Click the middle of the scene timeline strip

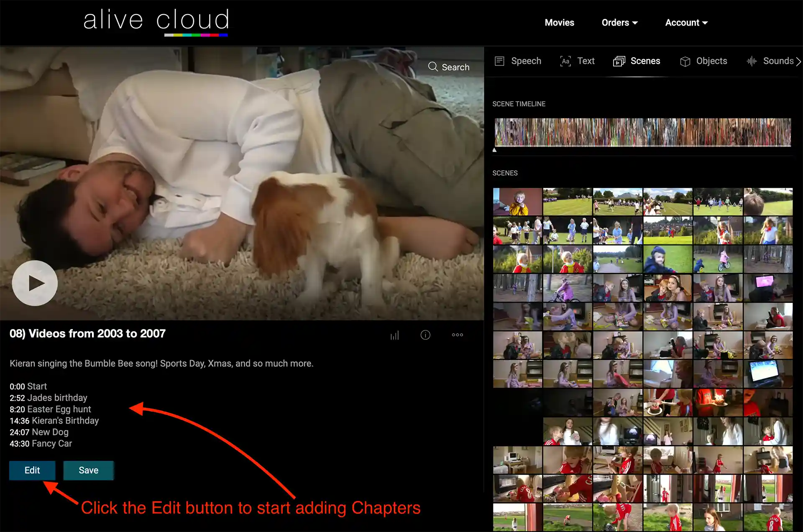point(643,132)
